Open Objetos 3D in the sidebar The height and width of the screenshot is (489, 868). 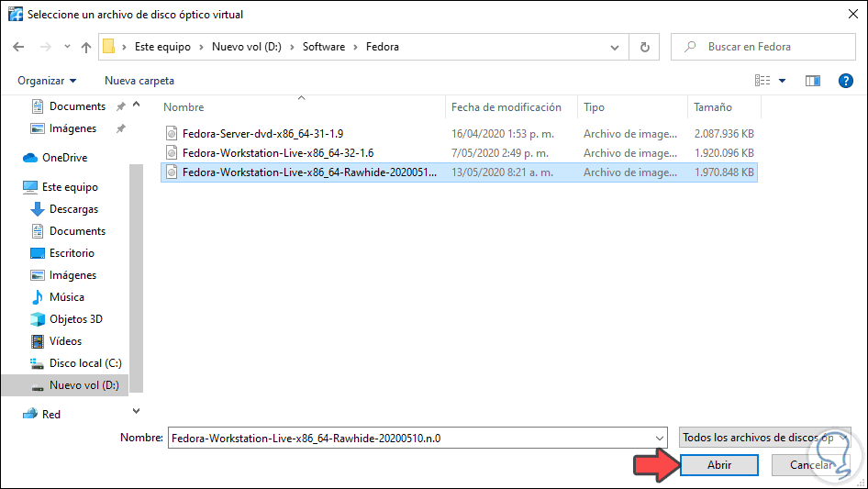pos(66,319)
